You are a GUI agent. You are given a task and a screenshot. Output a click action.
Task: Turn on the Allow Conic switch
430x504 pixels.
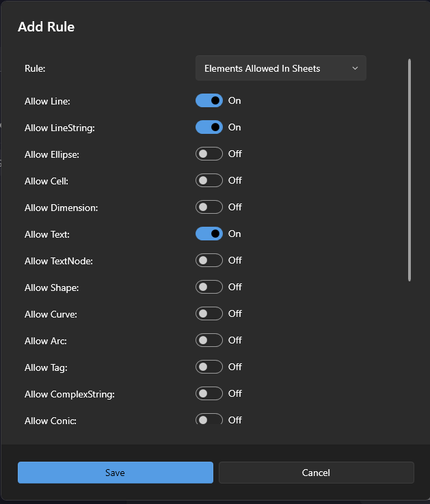click(x=209, y=419)
